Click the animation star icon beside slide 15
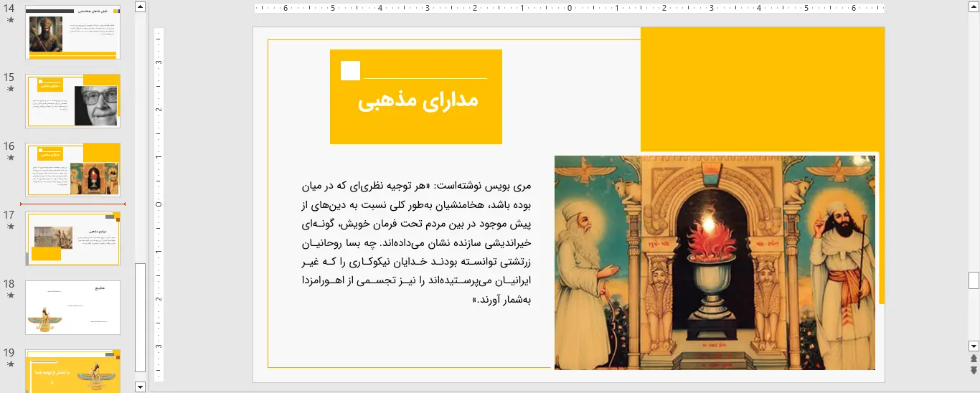Screen dimensions: 980x393 [x=10, y=89]
